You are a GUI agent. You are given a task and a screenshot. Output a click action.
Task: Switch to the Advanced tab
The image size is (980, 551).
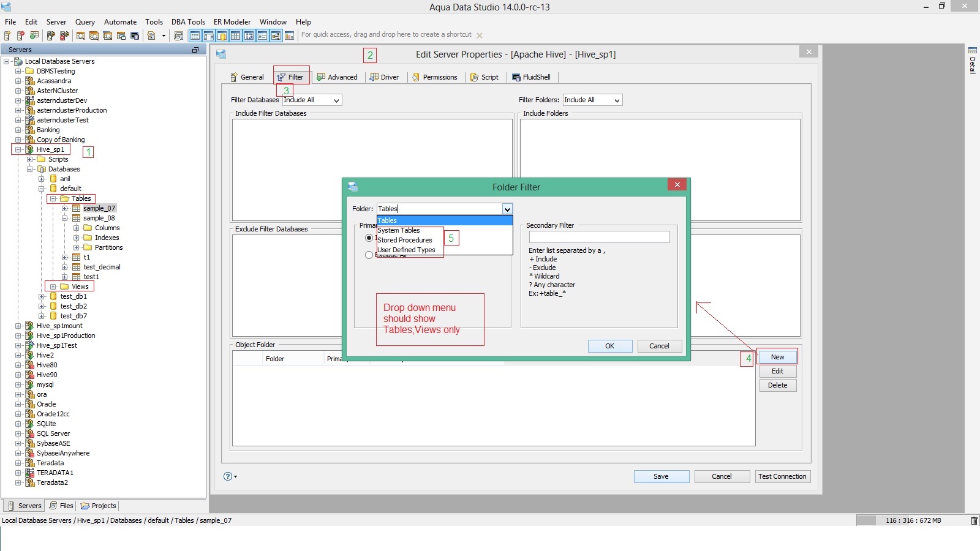pyautogui.click(x=337, y=77)
